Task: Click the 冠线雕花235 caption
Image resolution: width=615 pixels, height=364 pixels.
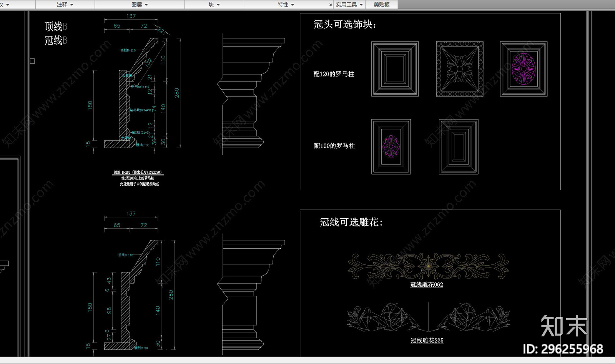Action: (x=427, y=341)
